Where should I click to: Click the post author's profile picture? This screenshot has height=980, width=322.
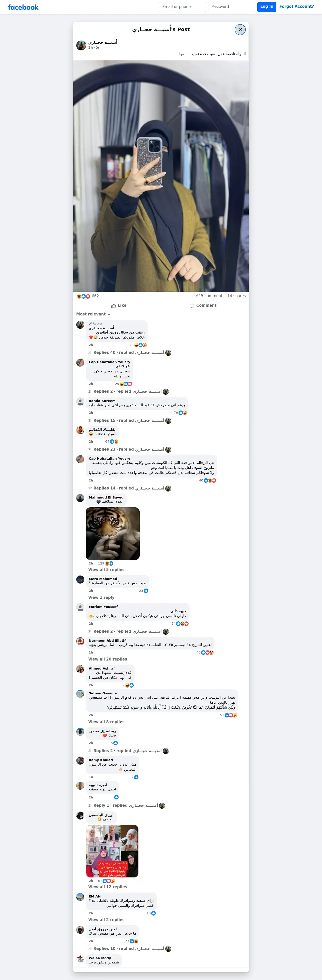click(x=81, y=45)
